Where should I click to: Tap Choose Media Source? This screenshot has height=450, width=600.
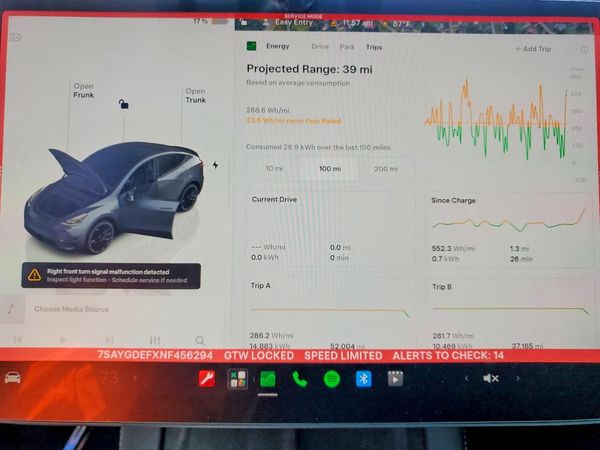(x=72, y=309)
